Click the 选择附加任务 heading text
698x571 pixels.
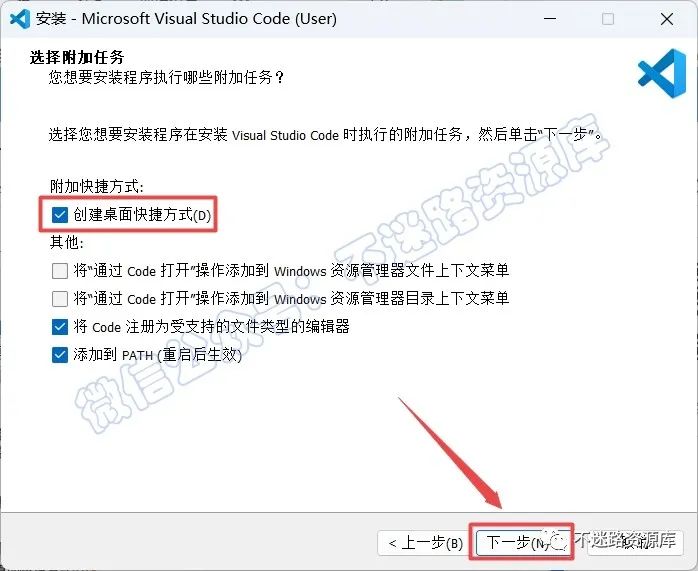tap(77, 57)
